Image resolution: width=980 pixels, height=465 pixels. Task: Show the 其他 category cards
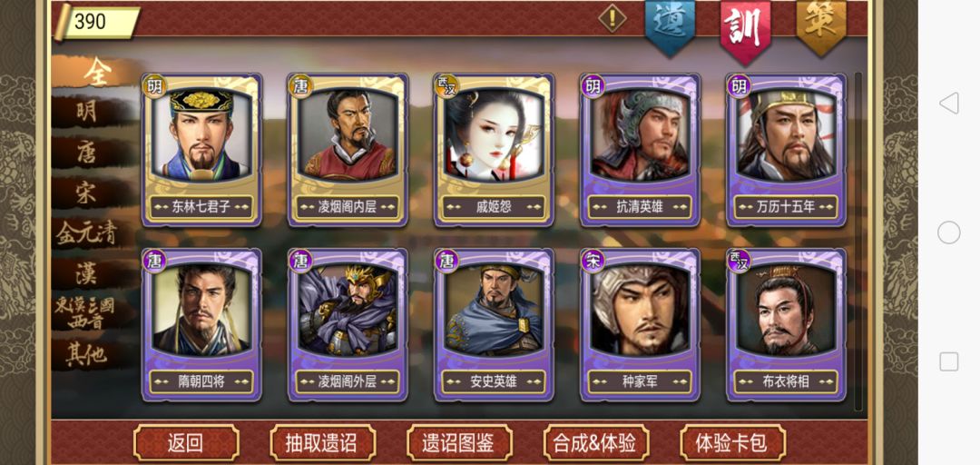[x=87, y=354]
